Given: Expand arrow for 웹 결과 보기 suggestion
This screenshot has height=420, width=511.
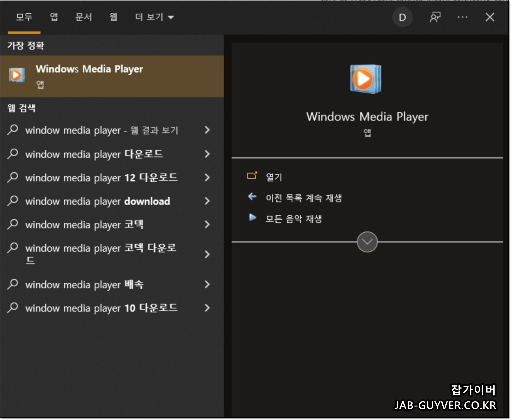Looking at the screenshot, I should coord(207,130).
